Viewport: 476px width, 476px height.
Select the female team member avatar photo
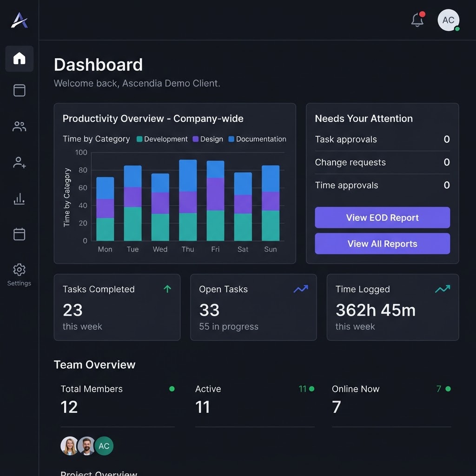(70, 446)
